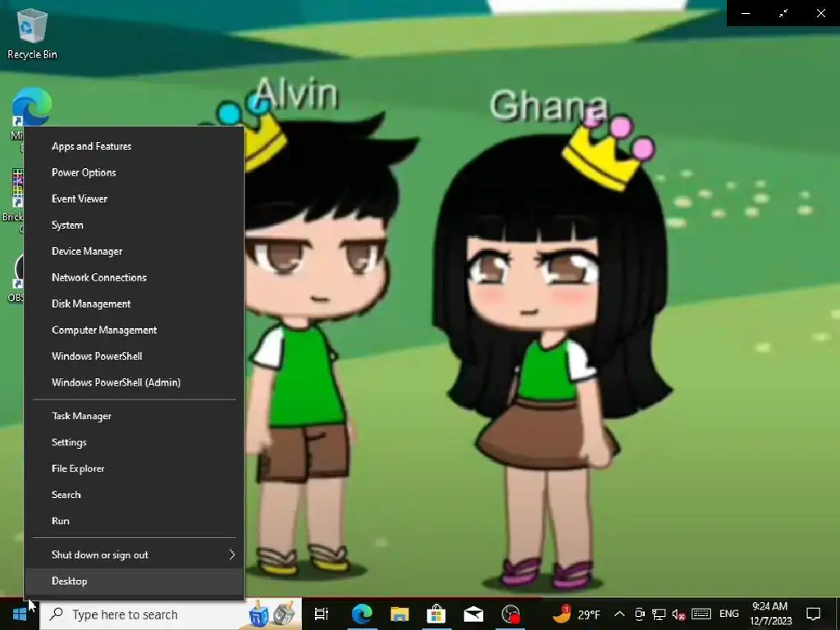Close the remote session window

[820, 13]
